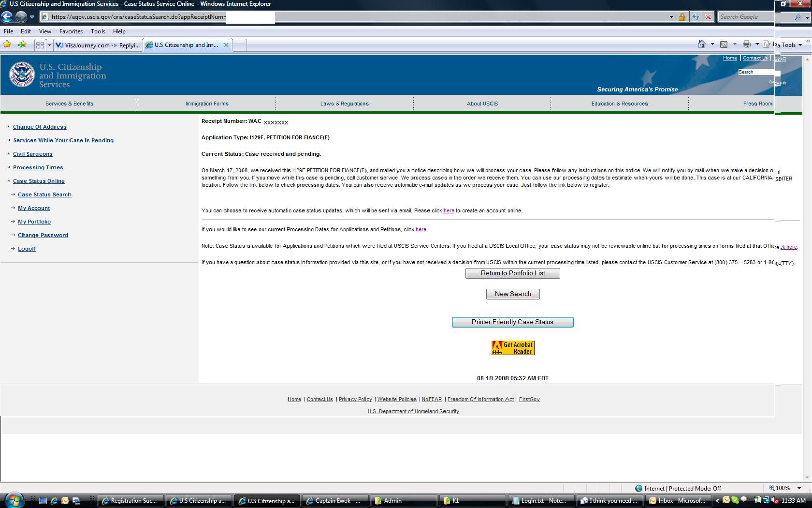The width and height of the screenshot is (812, 508).
Task: Open U.S. Department of Homeland Security link
Action: 413,411
